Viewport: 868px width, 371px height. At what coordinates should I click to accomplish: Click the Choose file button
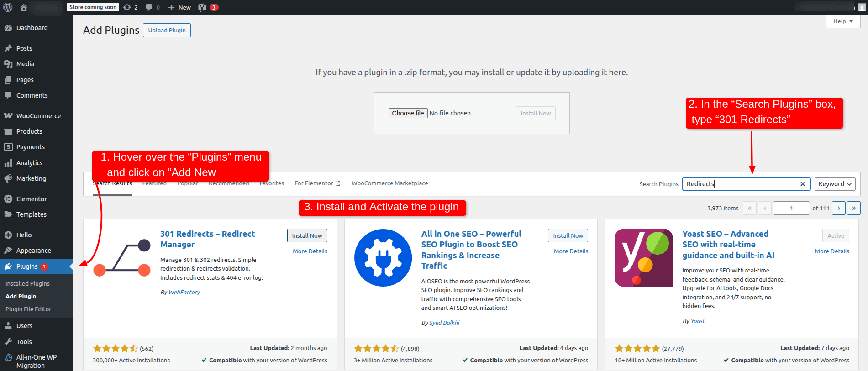point(408,113)
